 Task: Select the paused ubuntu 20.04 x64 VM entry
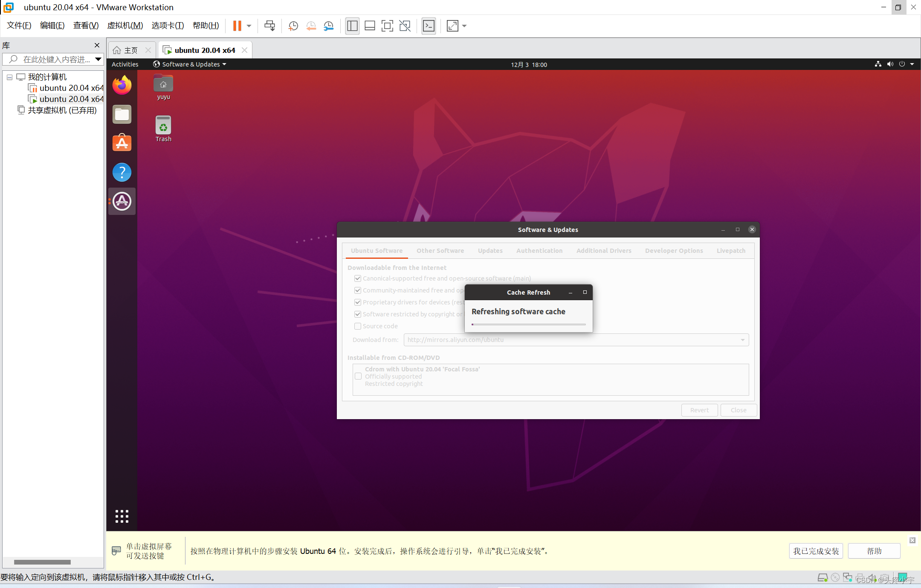(x=66, y=88)
